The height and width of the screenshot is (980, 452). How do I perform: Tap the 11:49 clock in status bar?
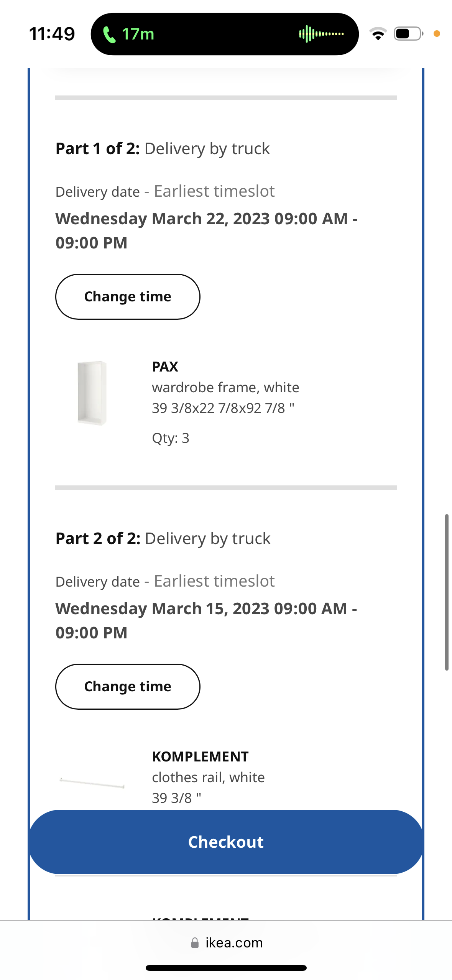click(x=52, y=34)
